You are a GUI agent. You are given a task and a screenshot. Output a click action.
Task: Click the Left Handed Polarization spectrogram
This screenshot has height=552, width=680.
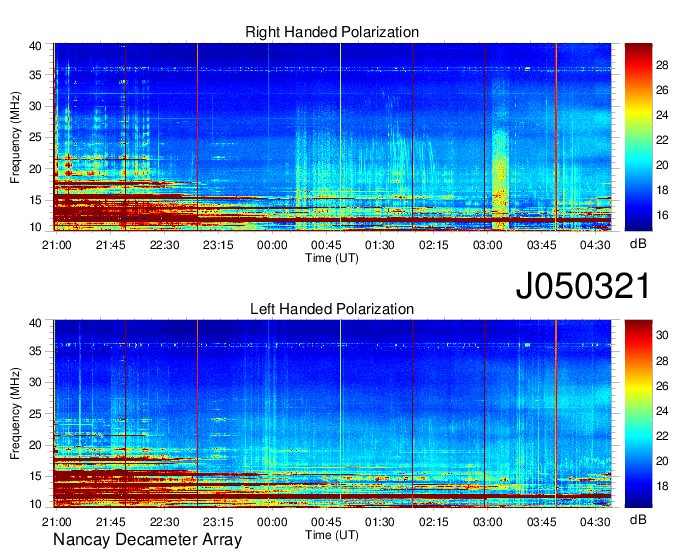tap(333, 414)
